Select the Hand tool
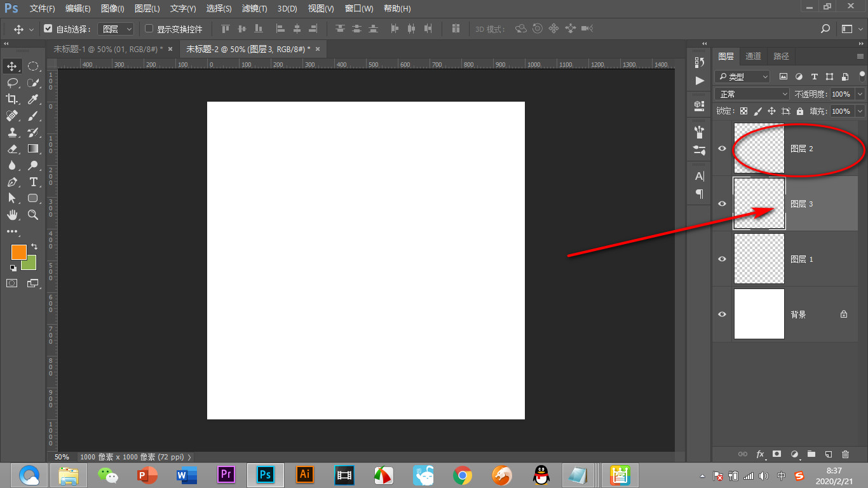 (x=12, y=215)
